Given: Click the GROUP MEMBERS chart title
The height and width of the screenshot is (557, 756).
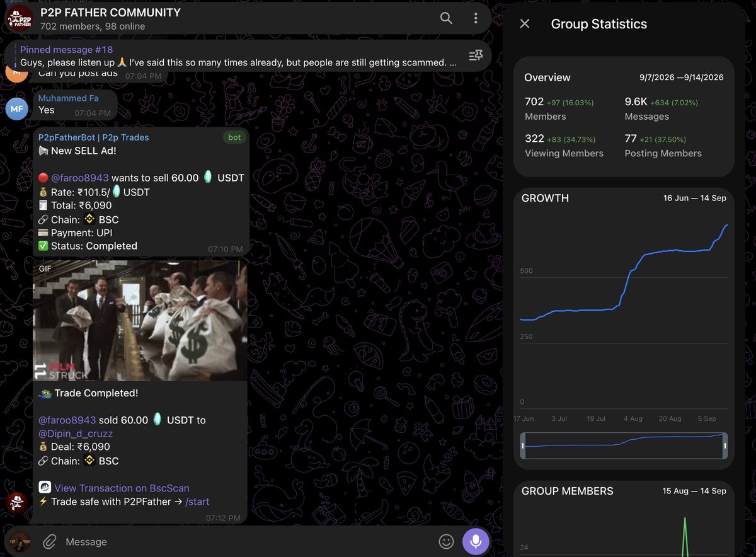Looking at the screenshot, I should pyautogui.click(x=567, y=491).
